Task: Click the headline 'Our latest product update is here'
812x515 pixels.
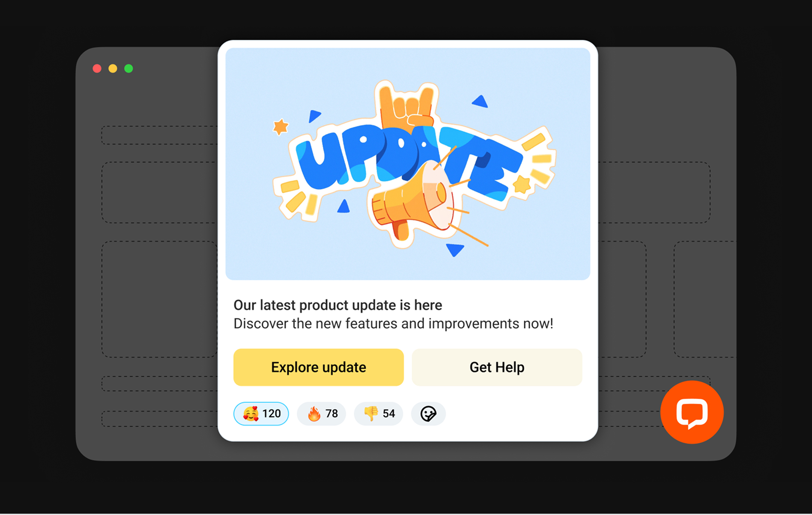Action: point(337,305)
